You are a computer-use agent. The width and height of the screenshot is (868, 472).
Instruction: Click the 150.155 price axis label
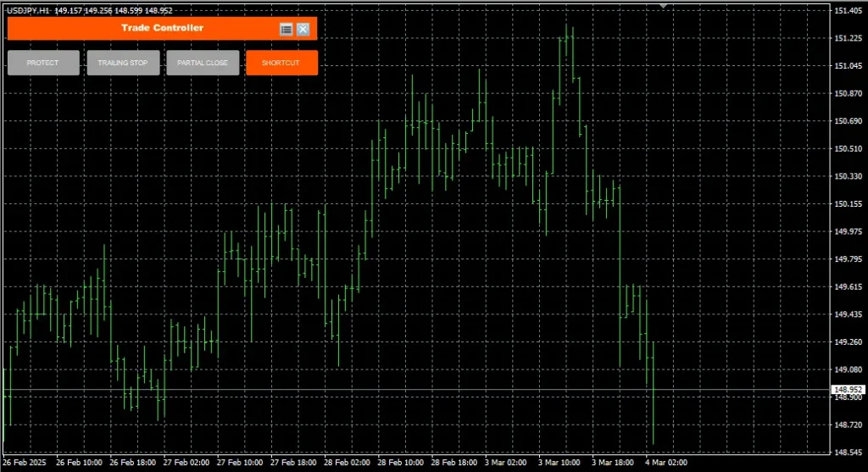[848, 204]
